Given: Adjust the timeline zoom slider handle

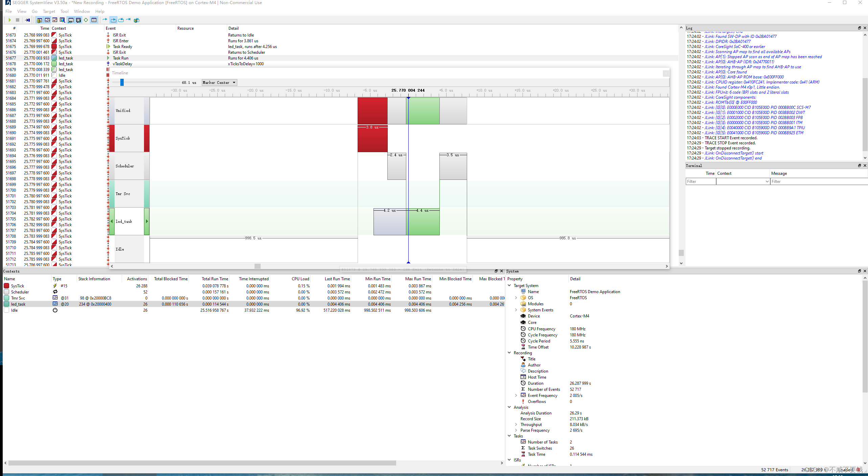Looking at the screenshot, I should [x=122, y=82].
